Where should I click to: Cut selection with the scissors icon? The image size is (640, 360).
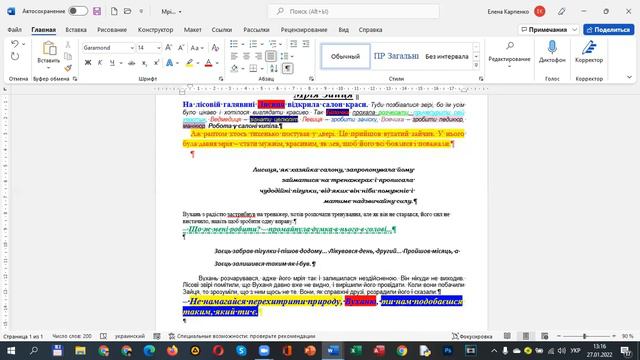(x=68, y=44)
